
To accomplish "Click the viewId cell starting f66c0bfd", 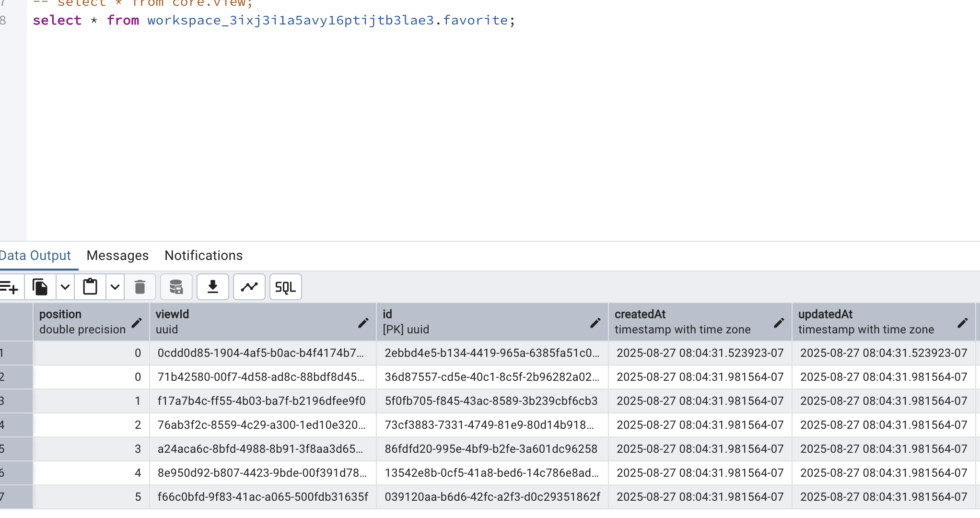I will point(262,497).
